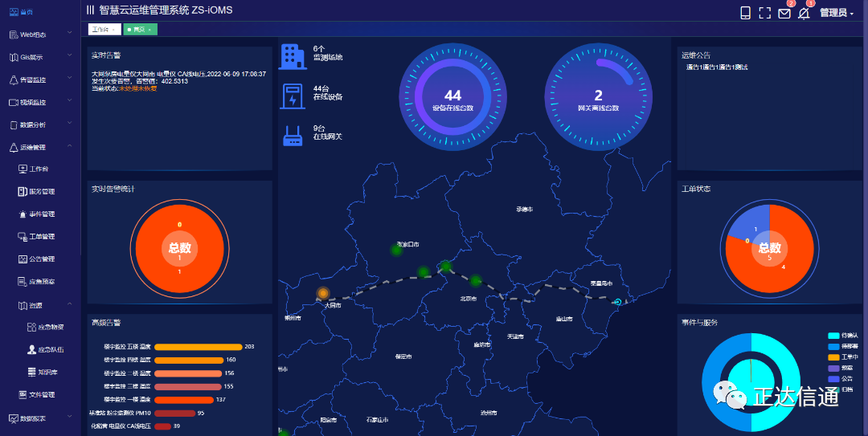The height and width of the screenshot is (436, 868).
Task: Collapse the 运维管理 sidebar menu
Action: [40, 147]
